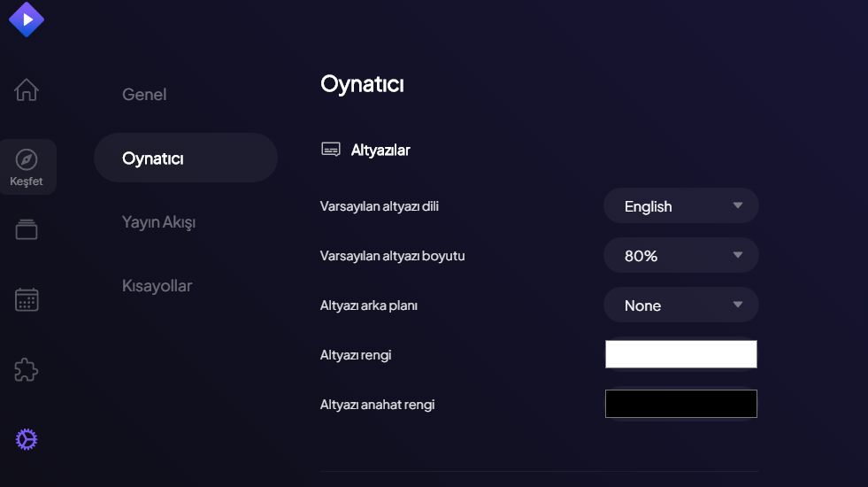The width and height of the screenshot is (868, 487).
Task: Expand the subtitle size 80% dropdown
Action: pos(680,256)
